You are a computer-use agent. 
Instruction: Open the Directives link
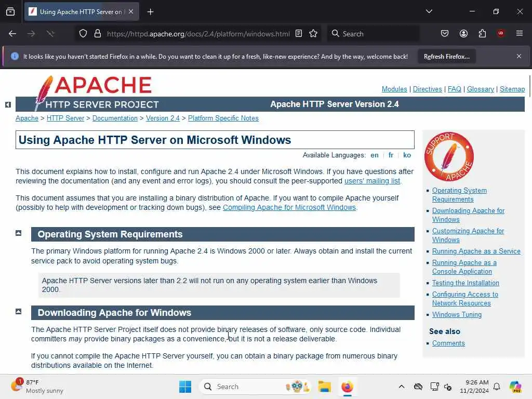coord(427,89)
